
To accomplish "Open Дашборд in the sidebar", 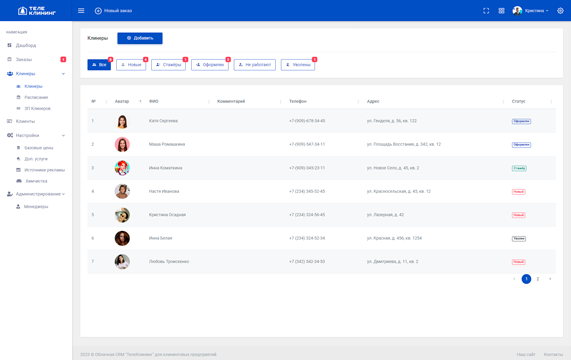I will pyautogui.click(x=25, y=46).
